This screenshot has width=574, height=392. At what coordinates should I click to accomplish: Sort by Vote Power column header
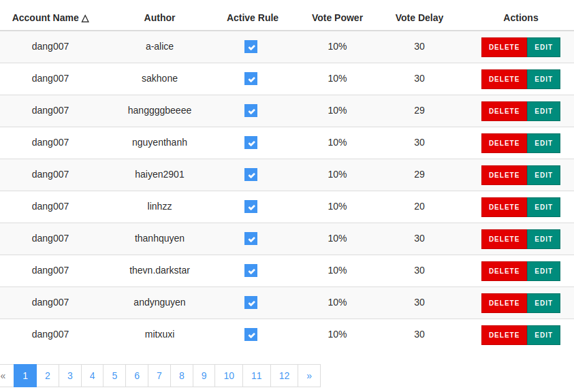337,18
